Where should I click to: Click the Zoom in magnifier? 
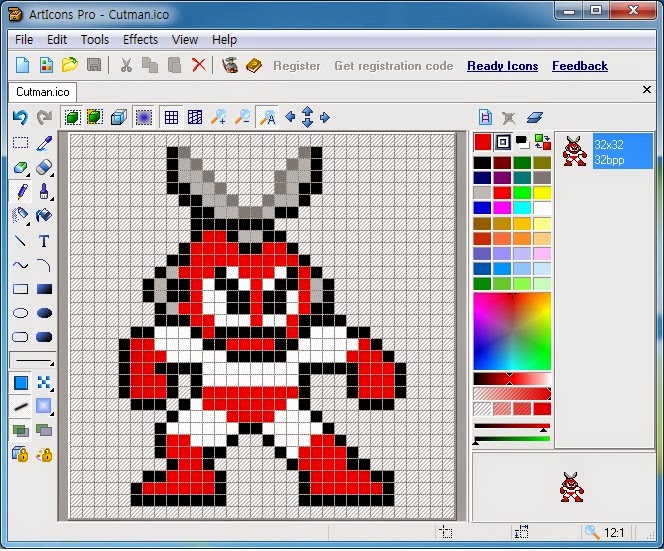[219, 117]
